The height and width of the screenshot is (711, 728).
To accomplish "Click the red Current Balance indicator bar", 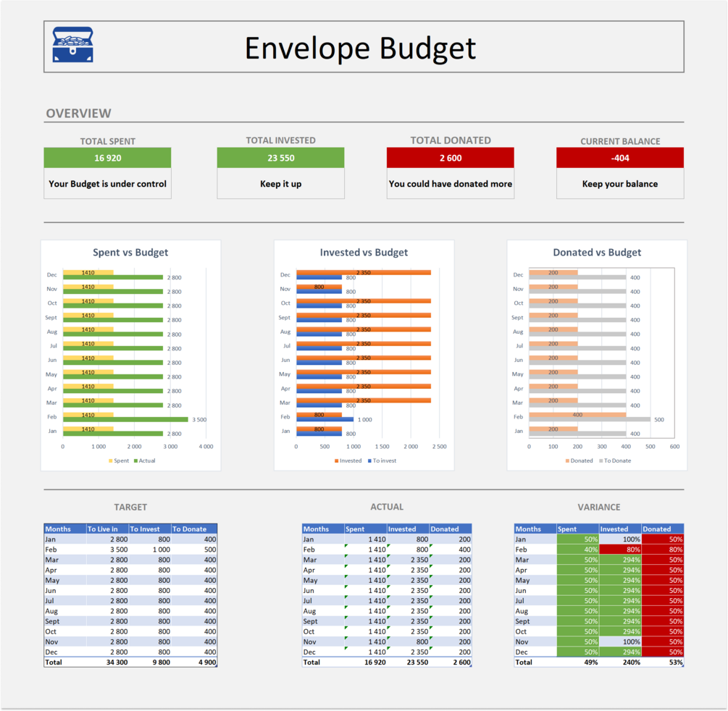I will [x=619, y=157].
